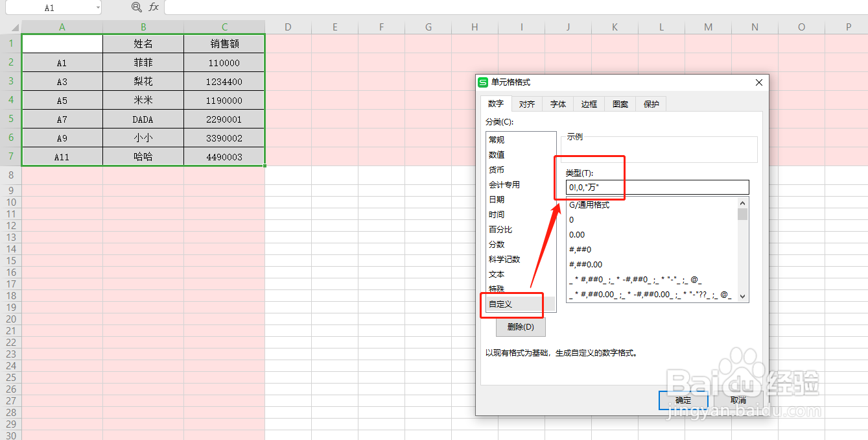Choose the 0 format in type list
The width and height of the screenshot is (868, 440).
[652, 220]
